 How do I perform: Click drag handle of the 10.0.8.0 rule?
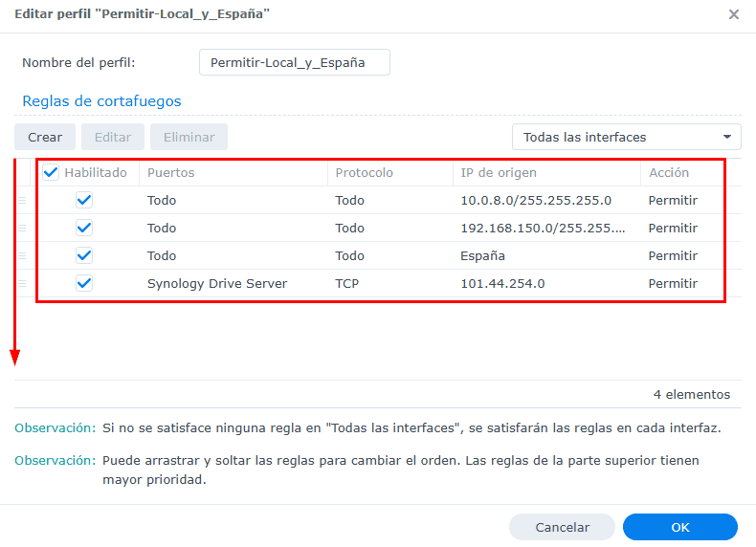(23, 201)
